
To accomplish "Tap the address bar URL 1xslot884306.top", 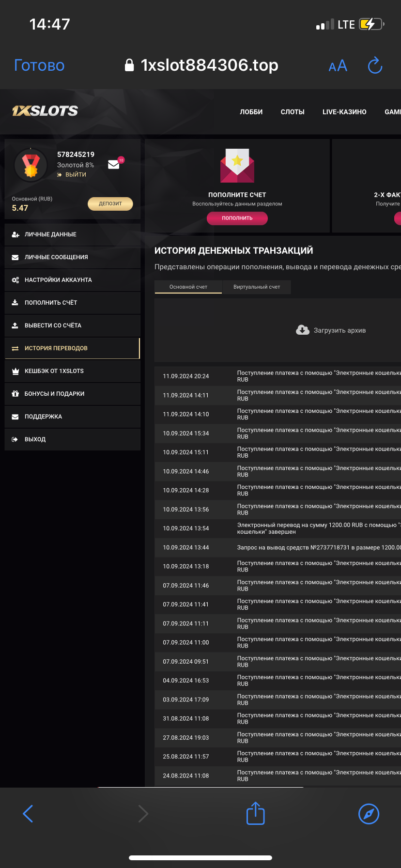I will (x=209, y=65).
